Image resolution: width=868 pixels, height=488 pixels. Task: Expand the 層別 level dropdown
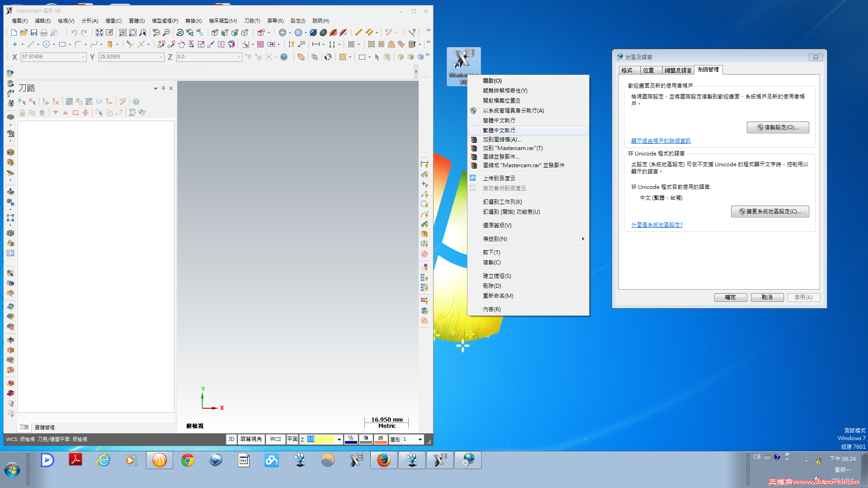[420, 439]
